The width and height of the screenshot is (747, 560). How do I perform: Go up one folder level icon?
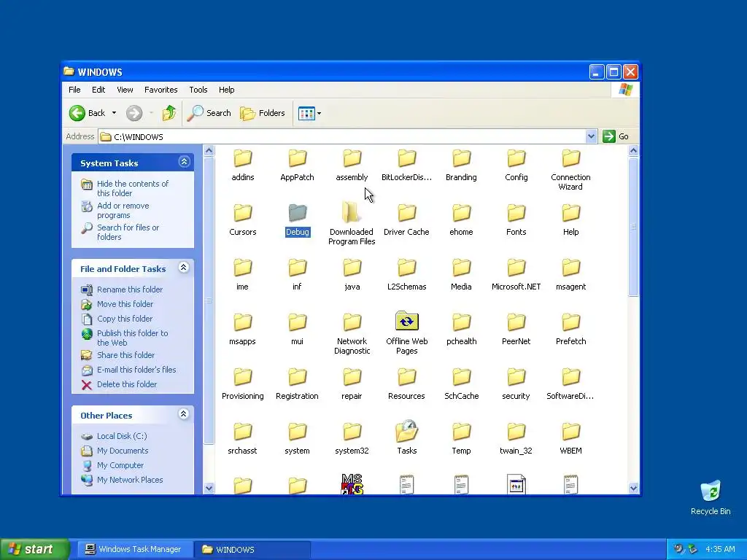(x=169, y=113)
